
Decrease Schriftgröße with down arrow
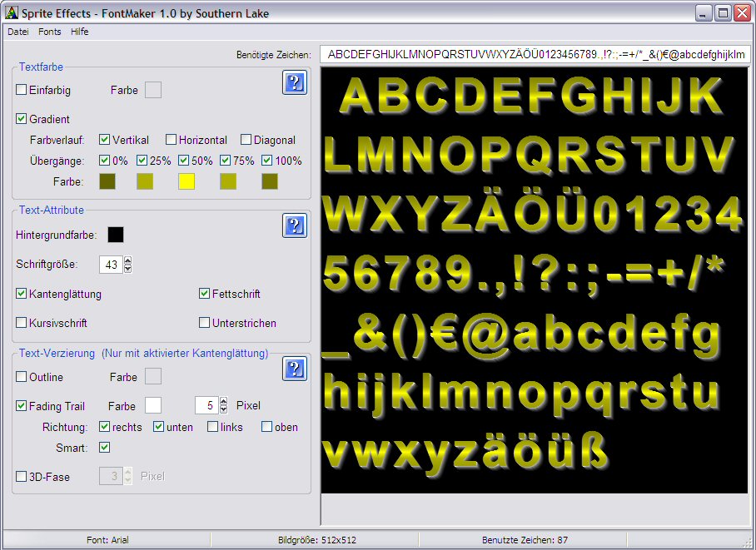click(127, 269)
